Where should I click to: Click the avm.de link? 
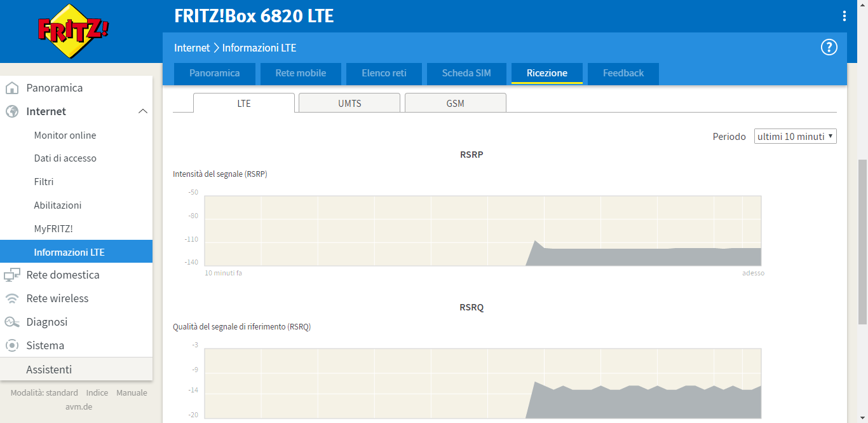(x=79, y=406)
